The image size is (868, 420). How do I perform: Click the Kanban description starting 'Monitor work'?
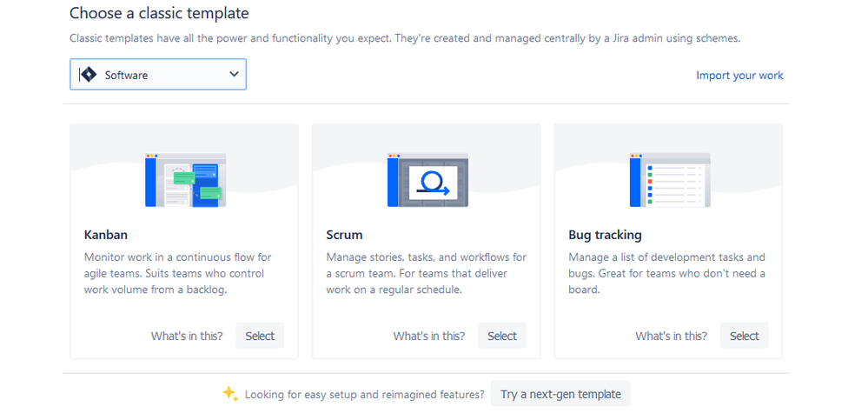[x=178, y=273]
